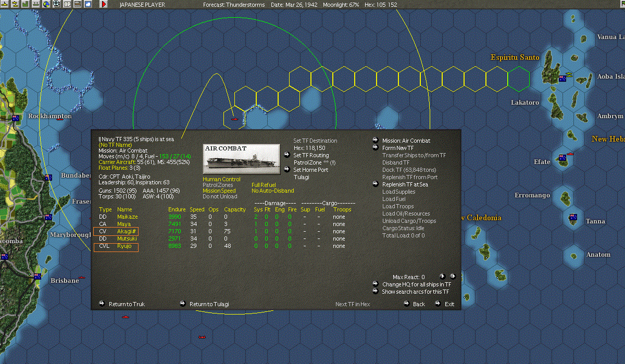This screenshot has width=625, height=364.
Task: Toggle the Do not Unload setting
Action: tap(220, 196)
